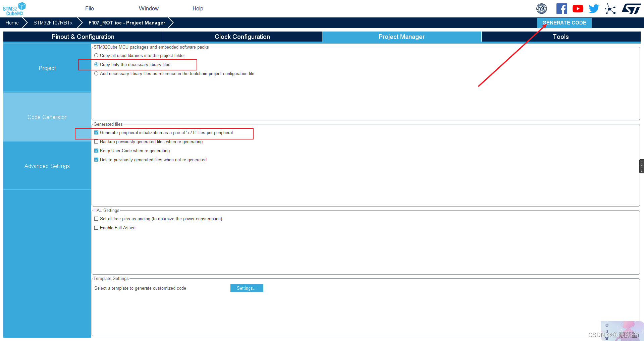Open the STM32F107RBTx breadcrumb

[53, 23]
